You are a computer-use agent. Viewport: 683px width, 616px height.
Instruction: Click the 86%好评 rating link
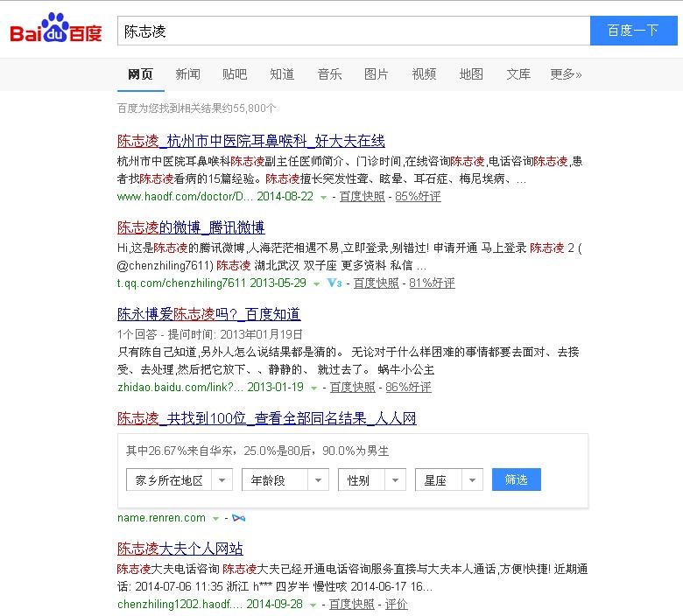[x=408, y=388]
